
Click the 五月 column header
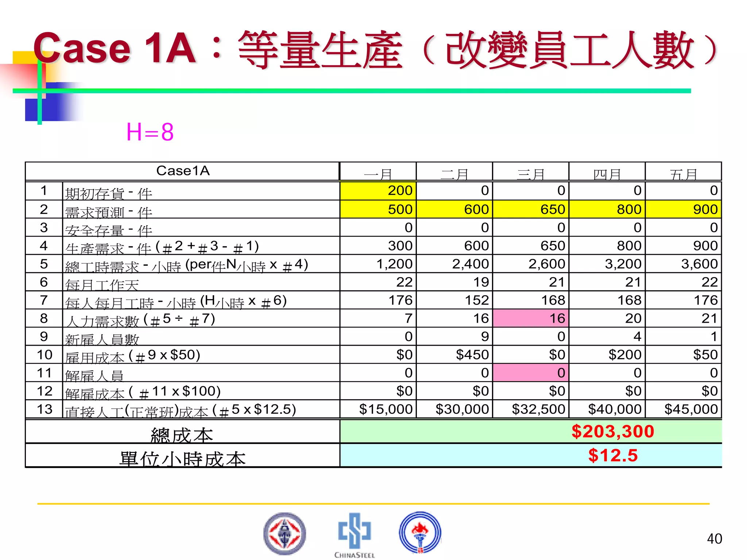pos(683,174)
